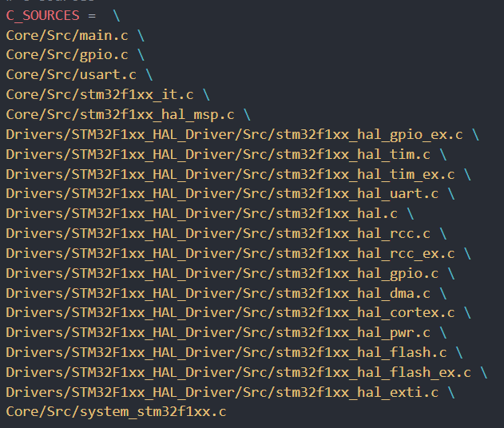Click on stm32f1xx_it.c source path

pyautogui.click(x=100, y=95)
